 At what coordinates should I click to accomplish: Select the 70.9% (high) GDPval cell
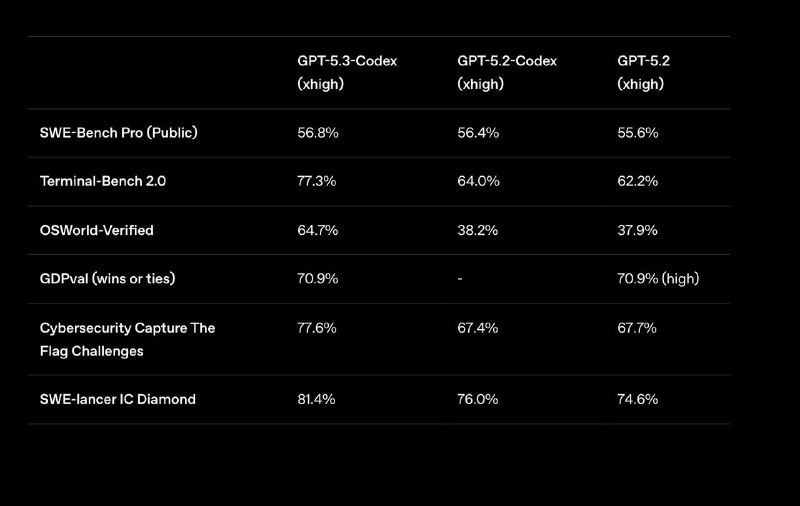tap(658, 279)
